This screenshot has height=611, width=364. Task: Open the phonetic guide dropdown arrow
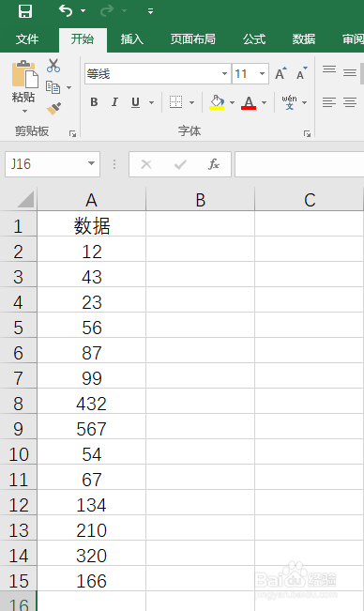point(305,102)
